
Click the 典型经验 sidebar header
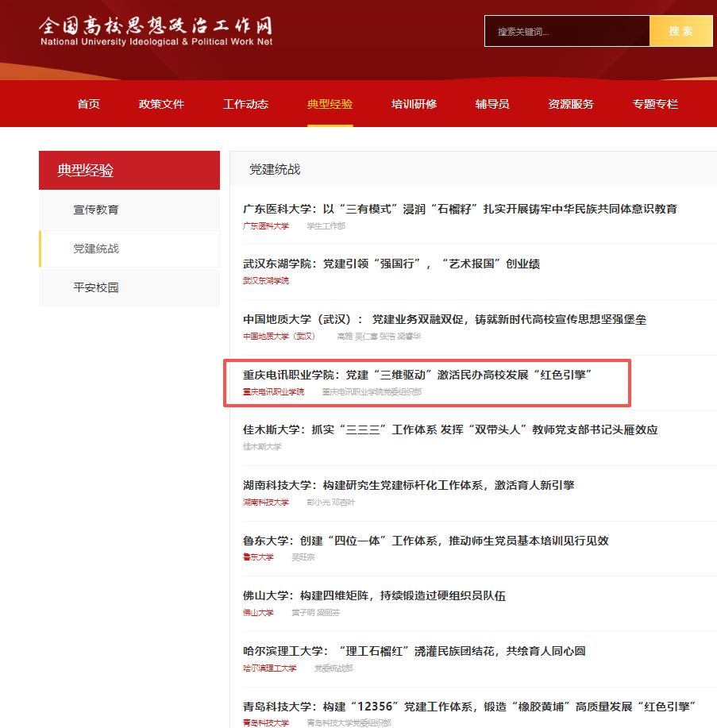[x=129, y=170]
